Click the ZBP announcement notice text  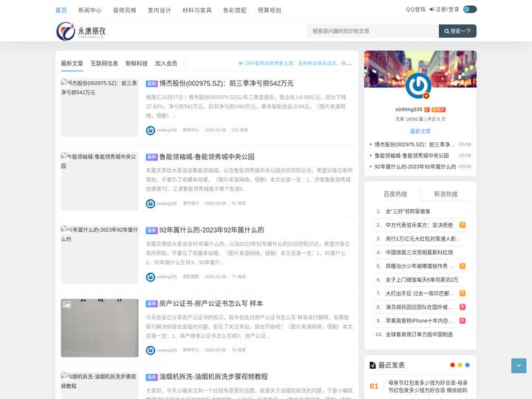[x=296, y=64]
